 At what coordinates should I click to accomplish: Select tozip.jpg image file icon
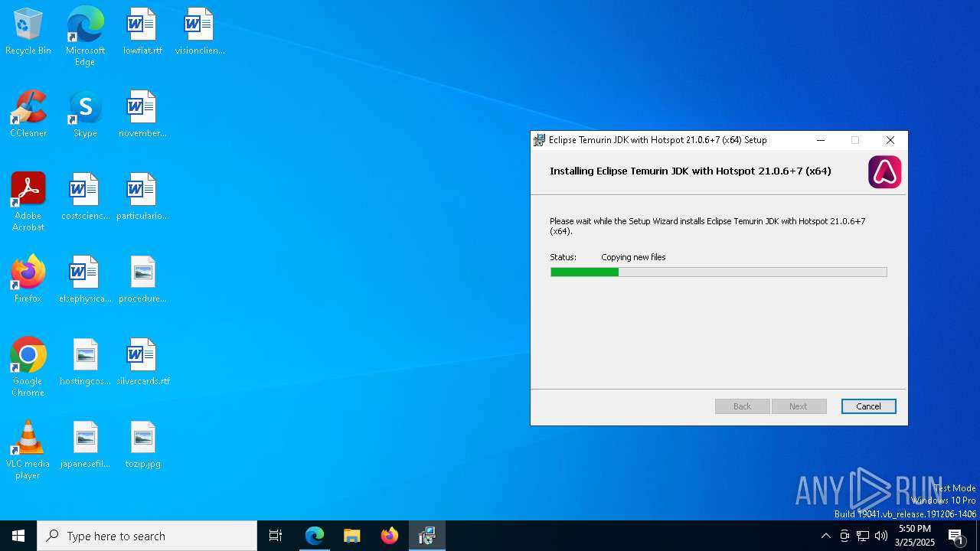pyautogui.click(x=142, y=445)
